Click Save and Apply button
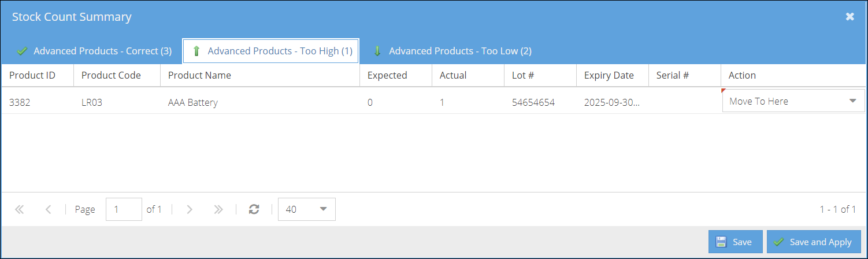The width and height of the screenshot is (868, 259). pyautogui.click(x=814, y=242)
